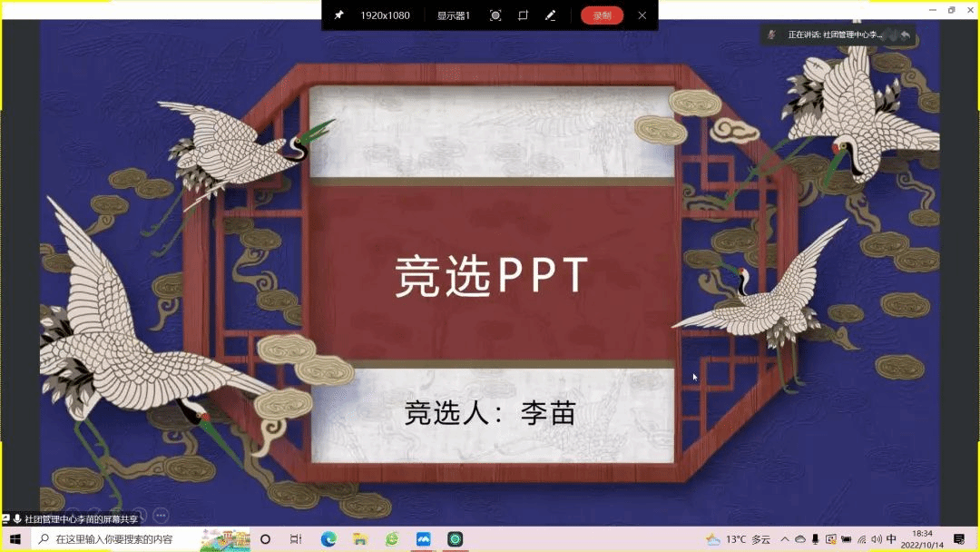Expand hidden system tray icons chevron
The height and width of the screenshot is (552, 980).
point(785,539)
